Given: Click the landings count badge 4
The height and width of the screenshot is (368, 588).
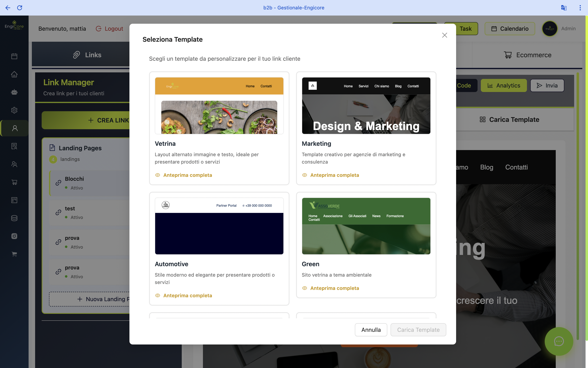Looking at the screenshot, I should click(53, 159).
